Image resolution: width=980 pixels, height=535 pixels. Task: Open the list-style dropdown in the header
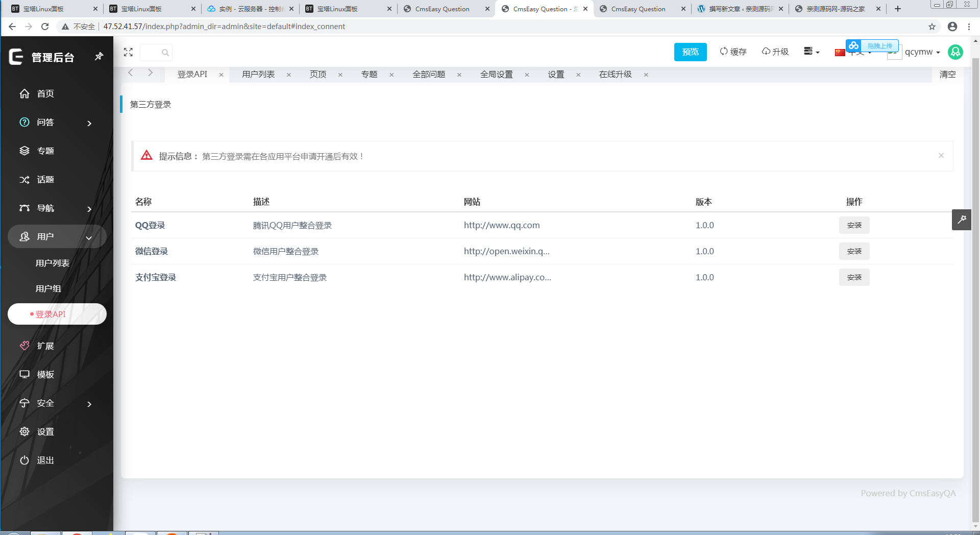click(811, 52)
